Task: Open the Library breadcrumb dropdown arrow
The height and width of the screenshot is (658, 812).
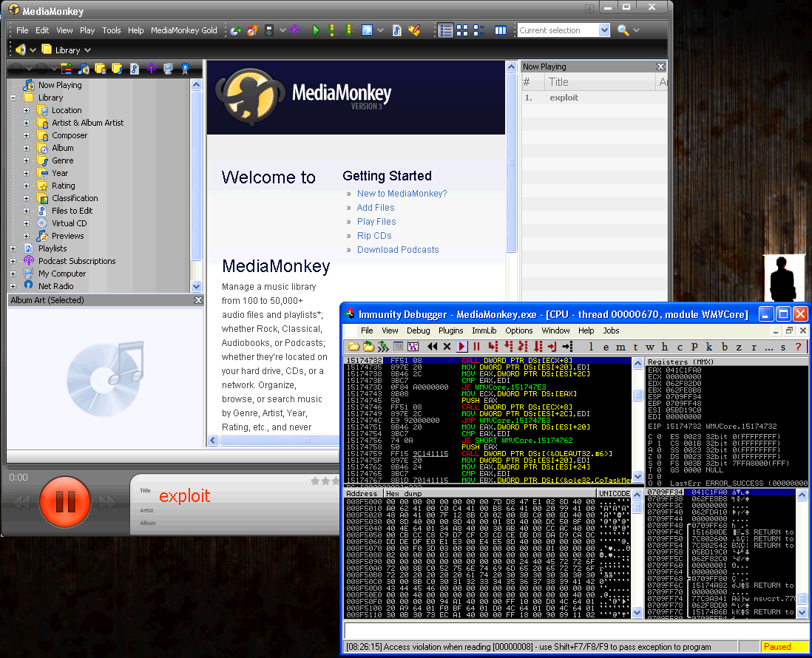Action: pos(87,50)
